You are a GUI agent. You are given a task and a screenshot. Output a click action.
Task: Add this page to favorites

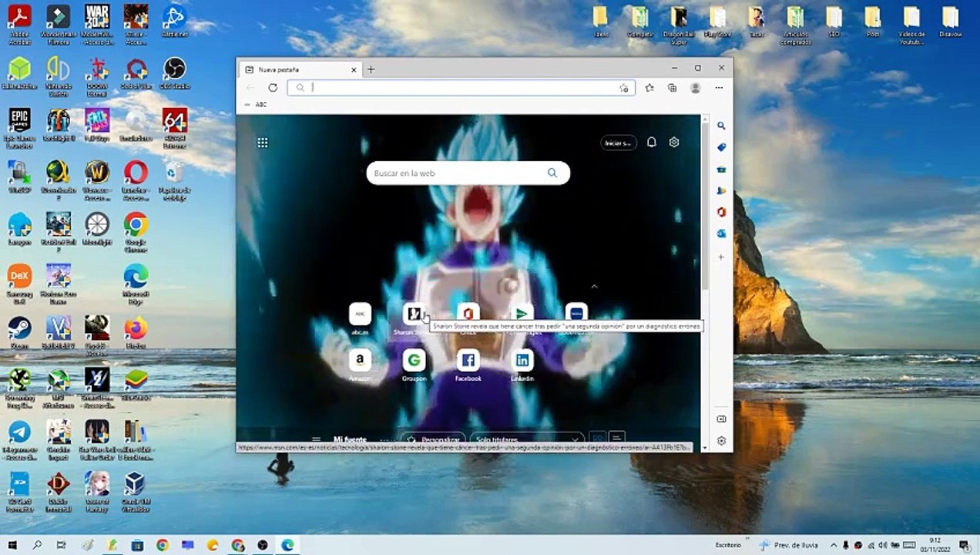pyautogui.click(x=624, y=88)
